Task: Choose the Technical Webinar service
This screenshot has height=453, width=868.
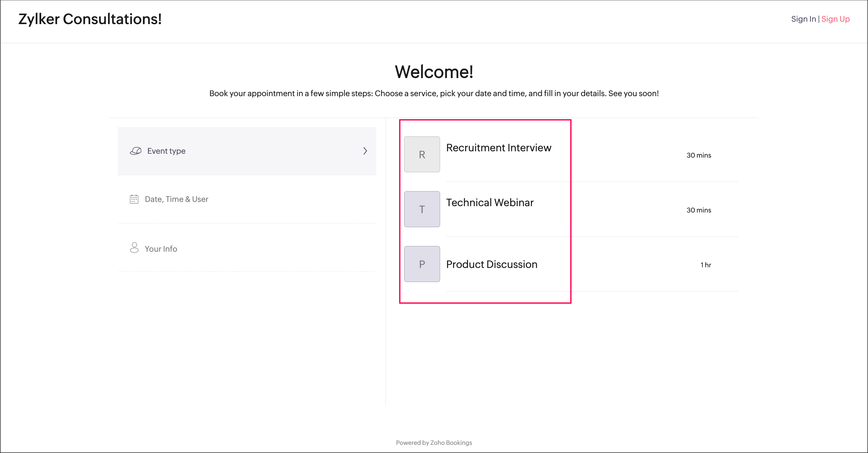Action: click(x=490, y=203)
